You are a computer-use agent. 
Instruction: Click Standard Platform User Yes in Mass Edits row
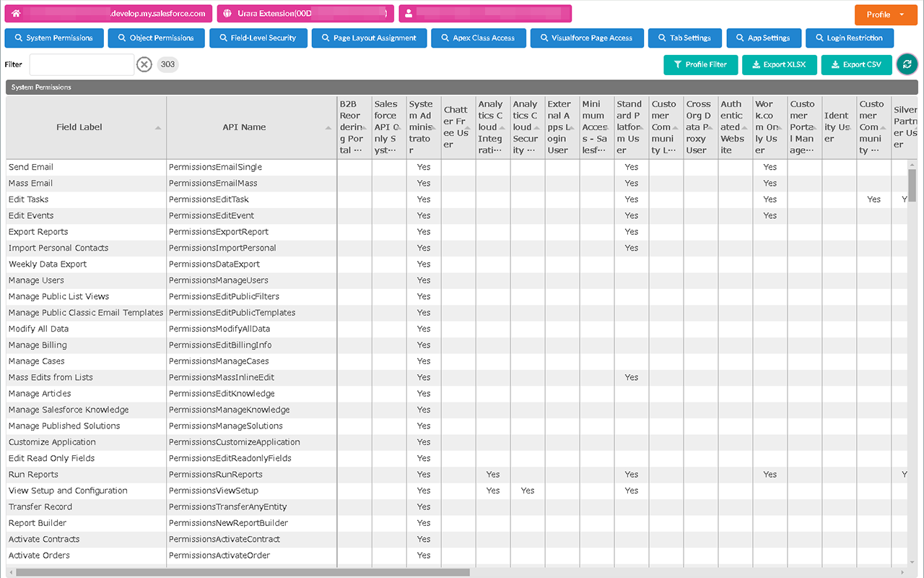pyautogui.click(x=632, y=377)
